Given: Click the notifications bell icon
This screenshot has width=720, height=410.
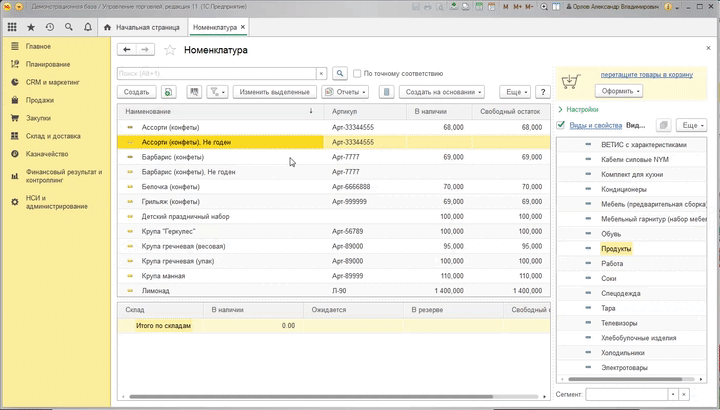Looking at the screenshot, I should (89, 27).
